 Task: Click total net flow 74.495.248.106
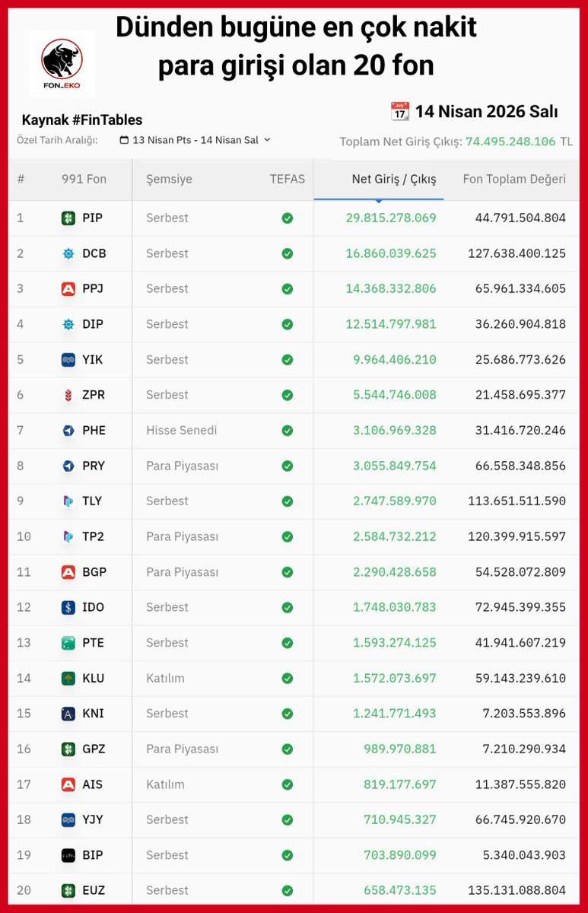pyautogui.click(x=510, y=142)
